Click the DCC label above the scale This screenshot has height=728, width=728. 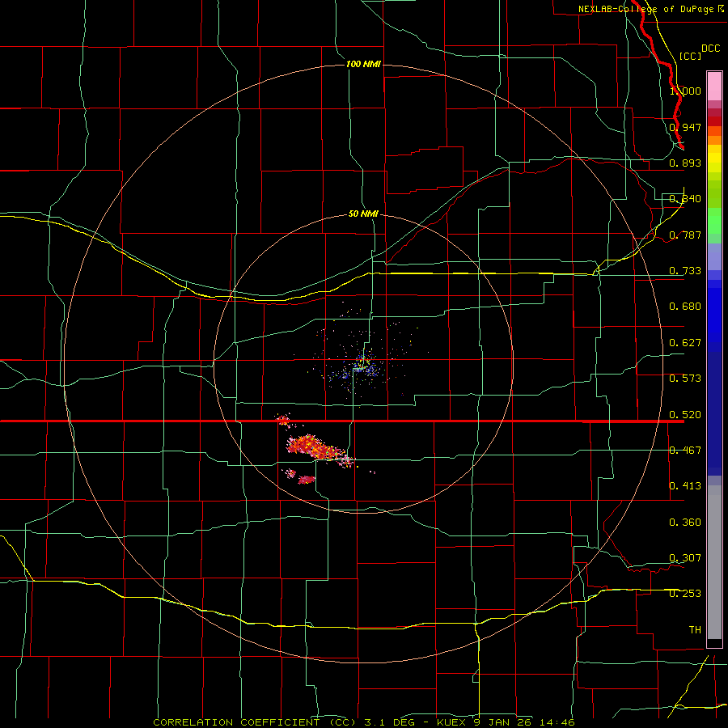pos(710,49)
